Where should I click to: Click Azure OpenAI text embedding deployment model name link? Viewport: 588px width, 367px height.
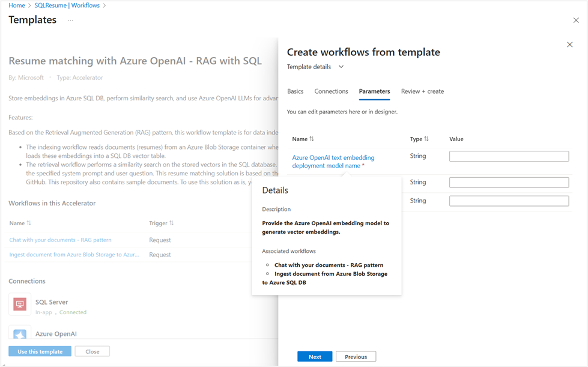[x=333, y=162]
